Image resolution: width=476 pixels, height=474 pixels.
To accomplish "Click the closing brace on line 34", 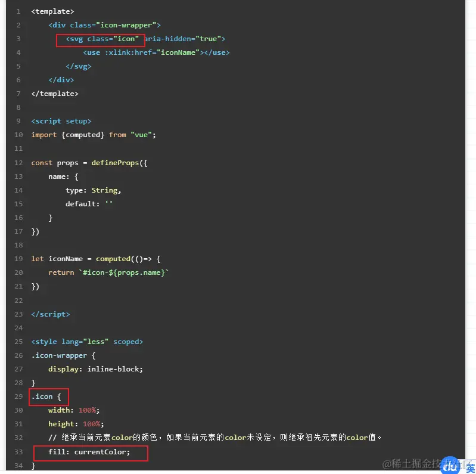I will [x=33, y=466].
